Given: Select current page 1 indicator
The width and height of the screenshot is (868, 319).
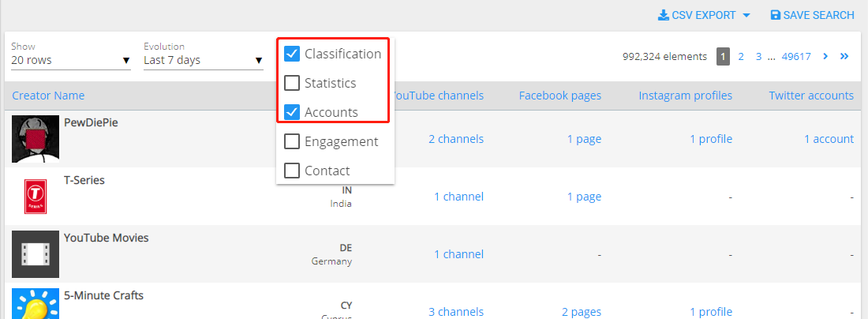Looking at the screenshot, I should click(723, 57).
